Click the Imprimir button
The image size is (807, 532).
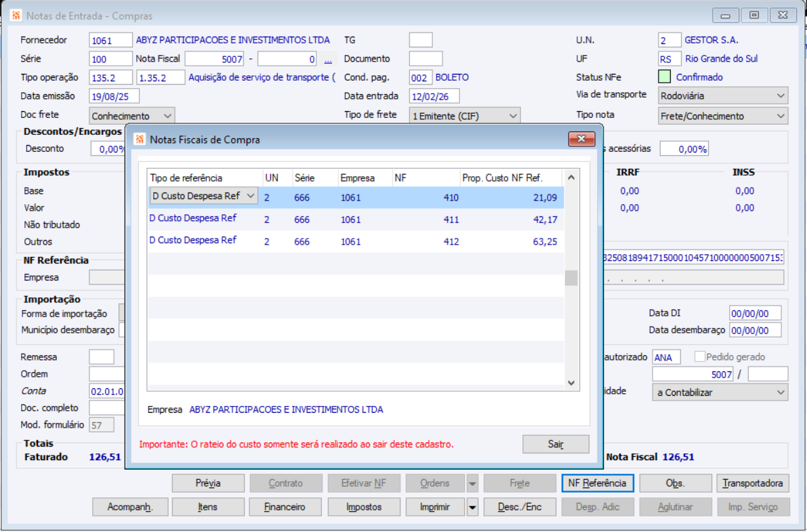(435, 508)
